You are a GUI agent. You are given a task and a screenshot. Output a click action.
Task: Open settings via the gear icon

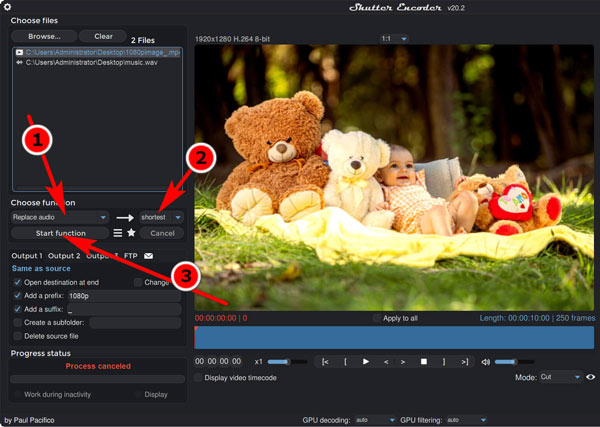pyautogui.click(x=7, y=7)
